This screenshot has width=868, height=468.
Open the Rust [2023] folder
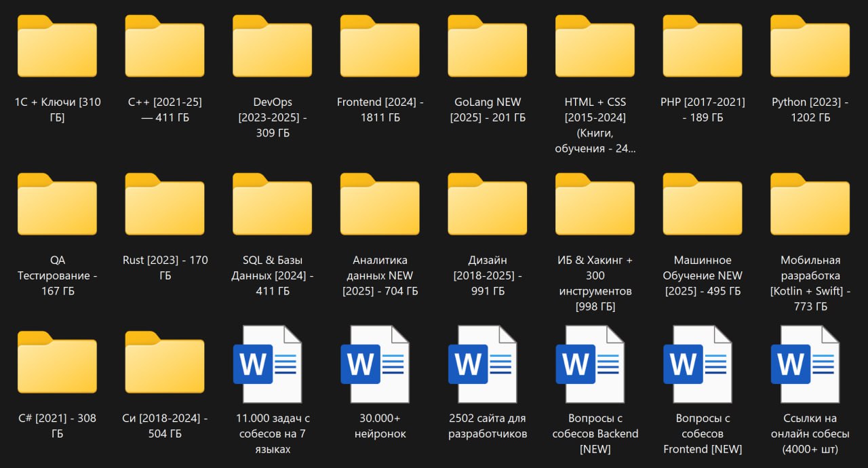pos(165,204)
